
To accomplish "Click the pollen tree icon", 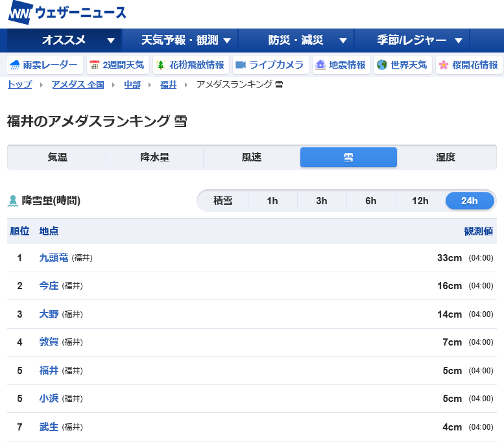I will click(x=161, y=65).
